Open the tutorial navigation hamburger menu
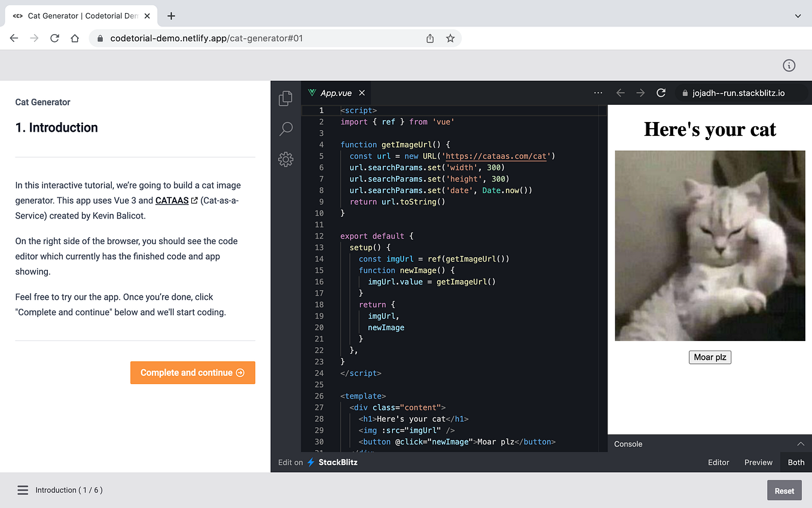The width and height of the screenshot is (812, 508). pos(23,489)
